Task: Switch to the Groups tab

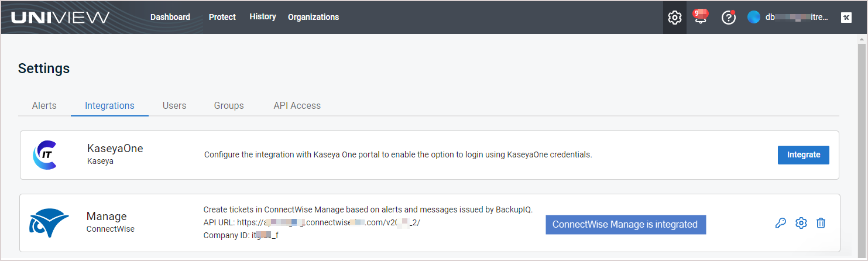Action: (x=229, y=106)
